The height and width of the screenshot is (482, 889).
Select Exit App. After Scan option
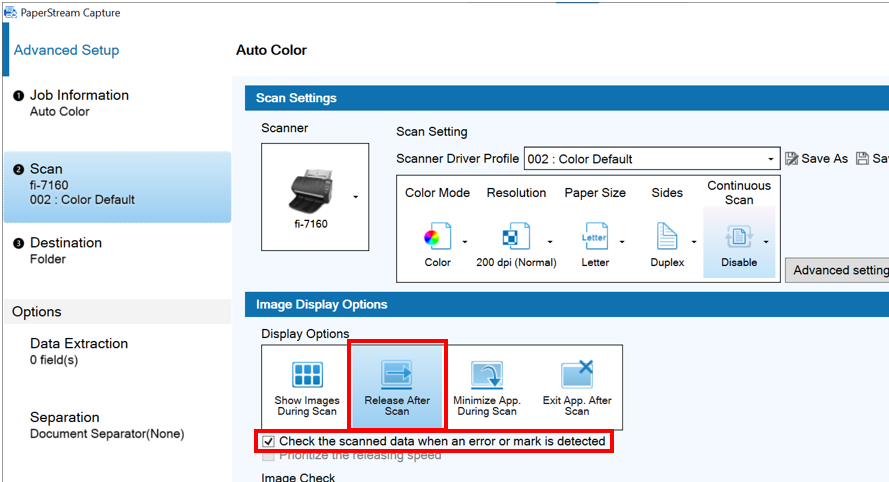577,388
